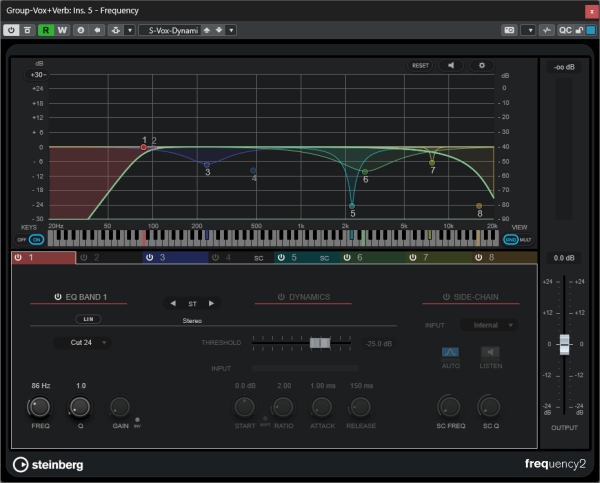The image size is (600, 483).
Task: Click the SC FREQ knob
Action: 450,406
